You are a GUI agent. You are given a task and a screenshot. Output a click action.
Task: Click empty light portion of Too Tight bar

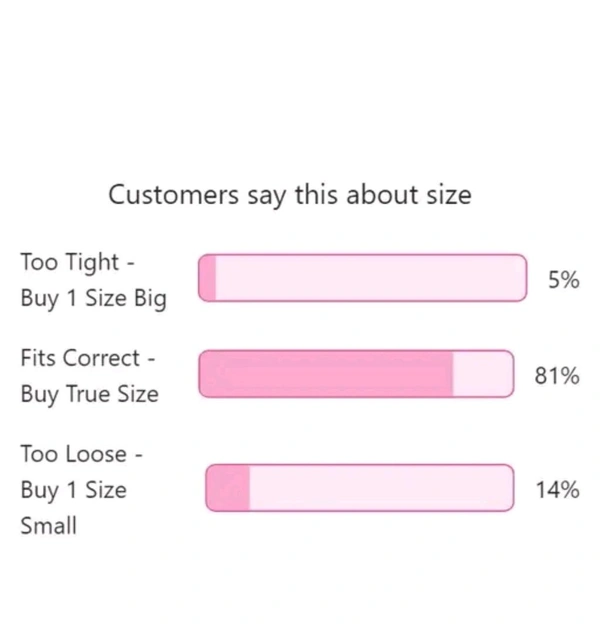tap(370, 278)
